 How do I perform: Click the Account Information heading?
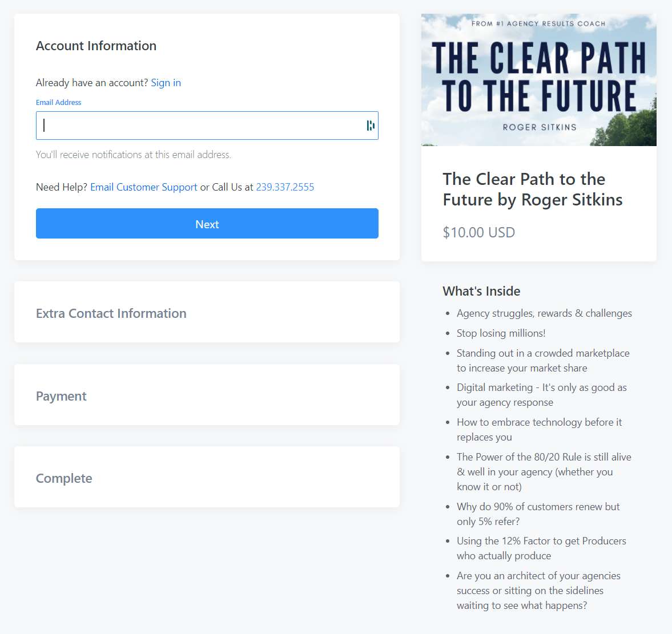[x=96, y=46]
